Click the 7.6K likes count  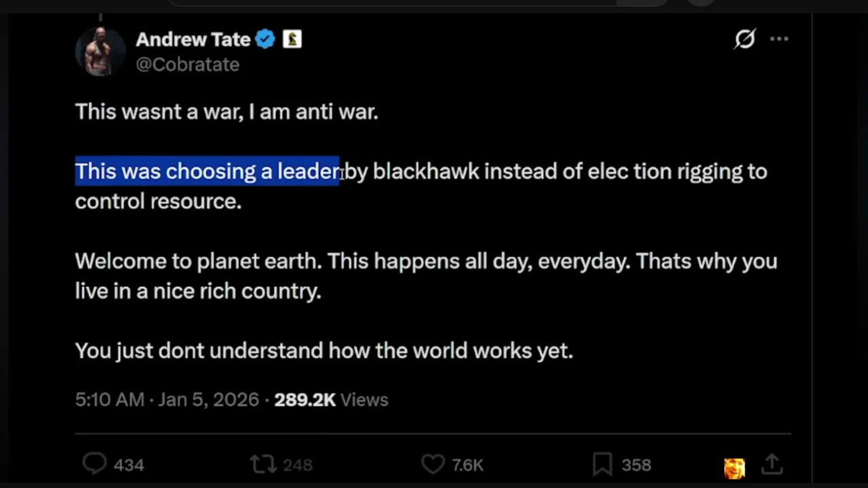click(x=467, y=465)
